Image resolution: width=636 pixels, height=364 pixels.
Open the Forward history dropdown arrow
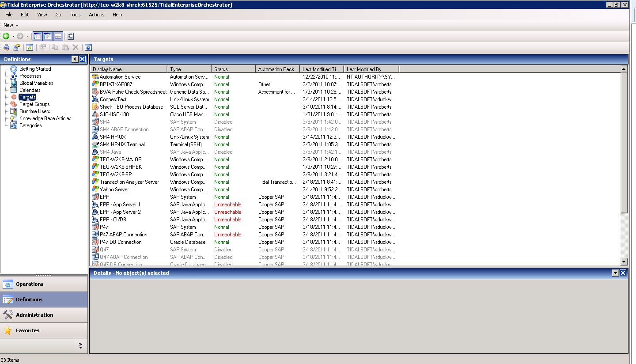coord(27,37)
